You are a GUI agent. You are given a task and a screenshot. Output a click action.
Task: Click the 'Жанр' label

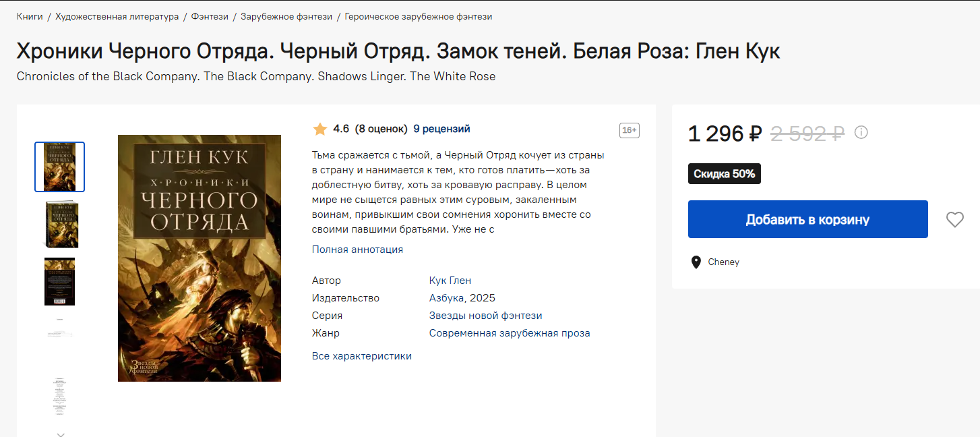click(326, 333)
